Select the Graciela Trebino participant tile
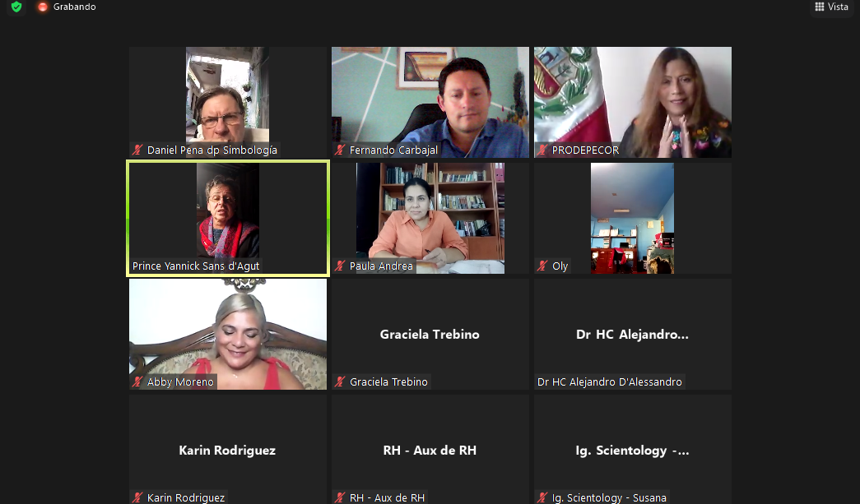The image size is (860, 504). 430,334
